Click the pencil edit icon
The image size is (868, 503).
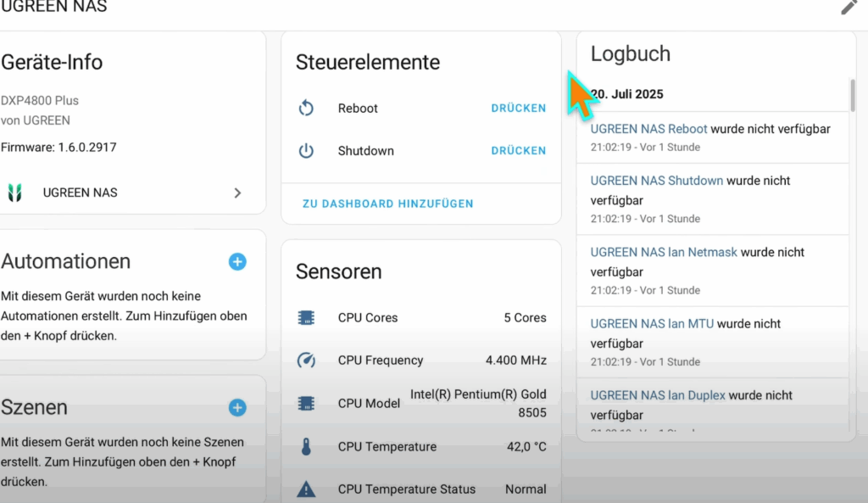(x=849, y=7)
